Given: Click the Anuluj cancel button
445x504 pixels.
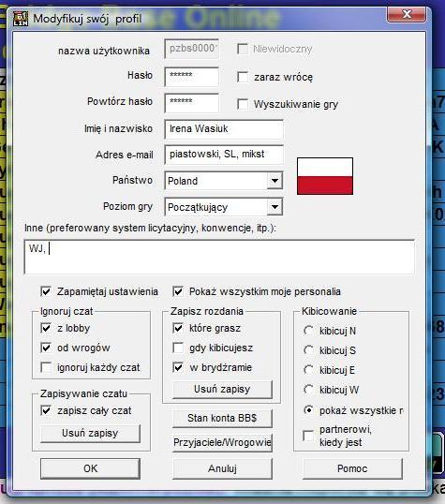Looking at the screenshot, I should [222, 468].
